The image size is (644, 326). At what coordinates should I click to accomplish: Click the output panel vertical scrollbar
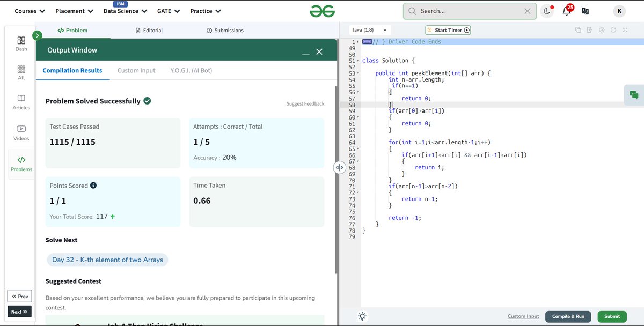coord(336,180)
